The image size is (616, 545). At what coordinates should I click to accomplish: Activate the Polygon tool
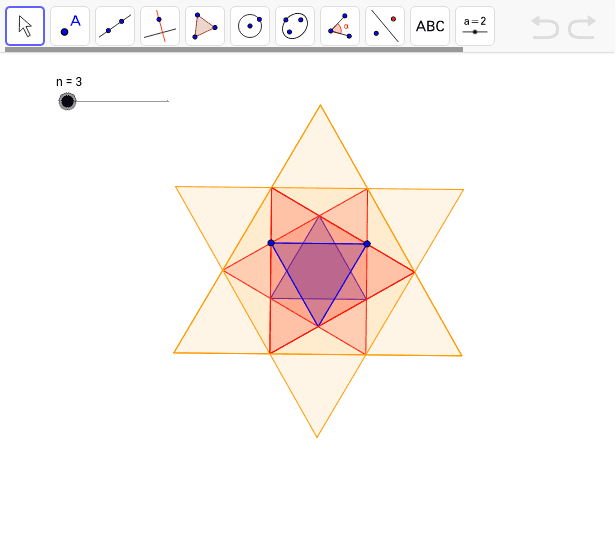pos(205,26)
